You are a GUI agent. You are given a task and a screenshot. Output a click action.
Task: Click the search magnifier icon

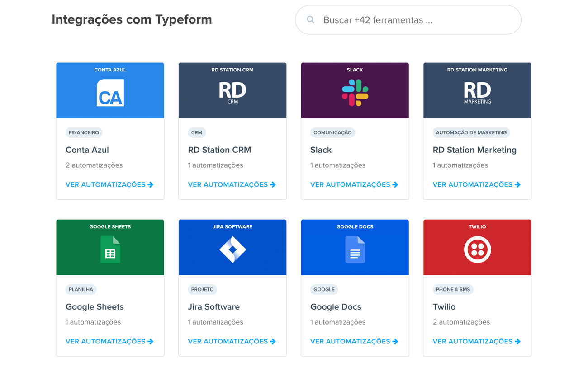click(310, 20)
